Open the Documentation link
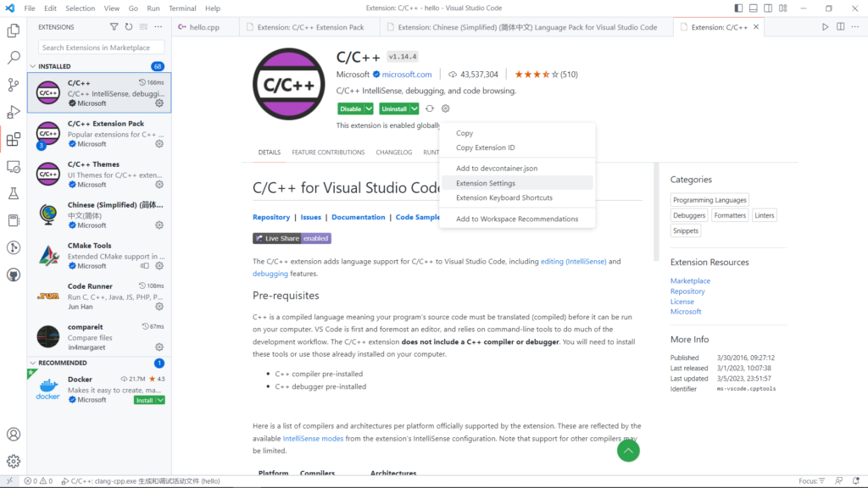Image resolution: width=868 pixels, height=488 pixels. [358, 217]
